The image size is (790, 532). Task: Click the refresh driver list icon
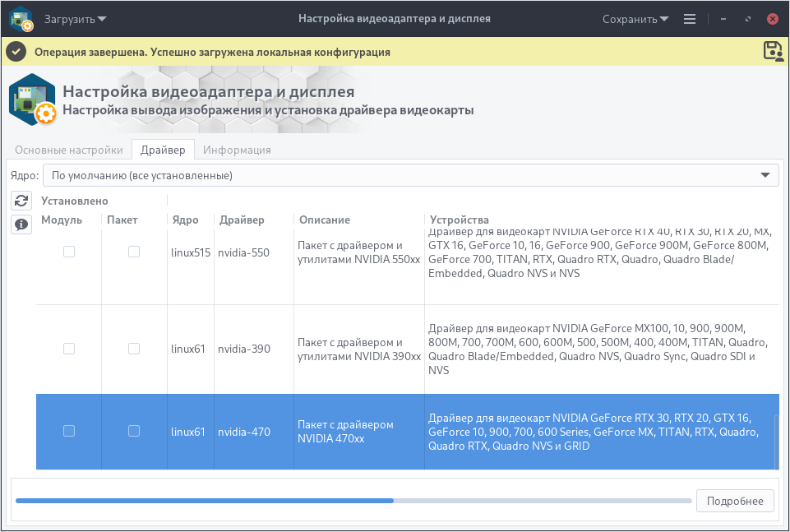[x=21, y=201]
